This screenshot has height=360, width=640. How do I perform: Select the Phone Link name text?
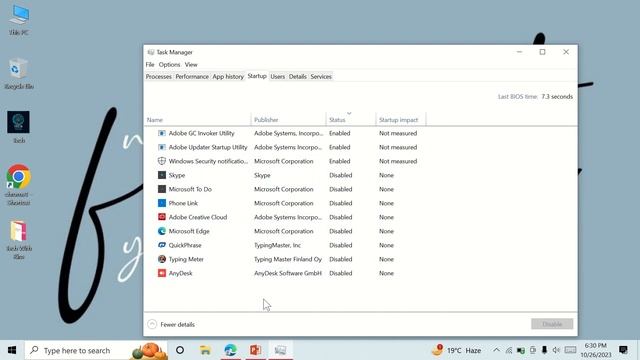[183, 203]
